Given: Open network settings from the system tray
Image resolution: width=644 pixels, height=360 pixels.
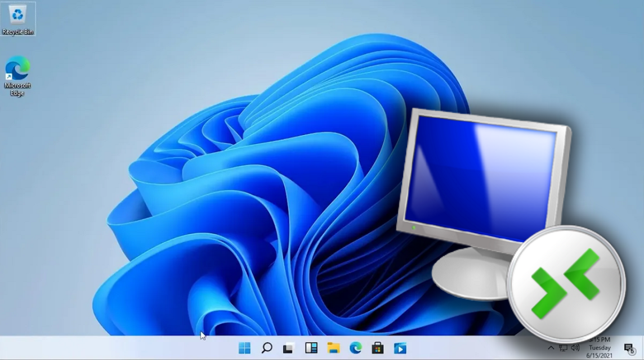Looking at the screenshot, I should click(562, 348).
